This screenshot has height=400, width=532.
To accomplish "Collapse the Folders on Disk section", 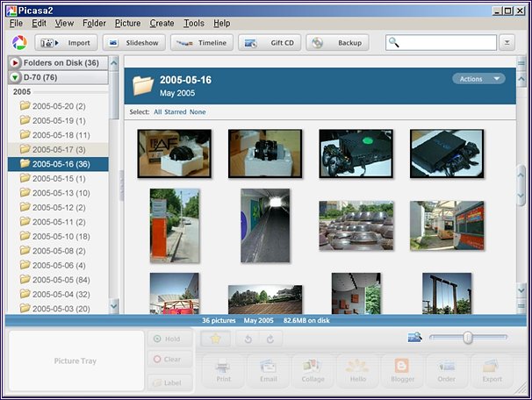I will [16, 63].
